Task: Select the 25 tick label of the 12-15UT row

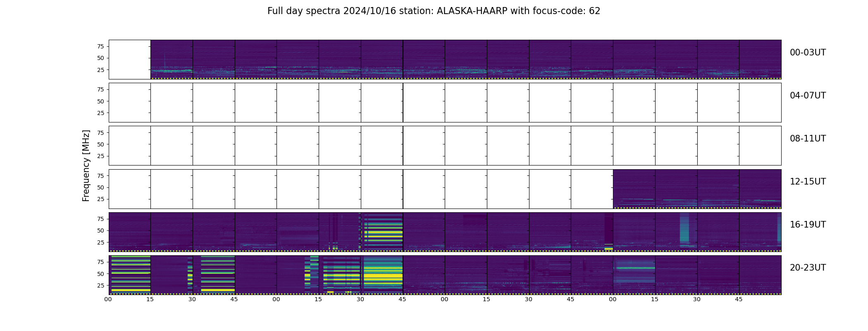Action: pos(100,199)
